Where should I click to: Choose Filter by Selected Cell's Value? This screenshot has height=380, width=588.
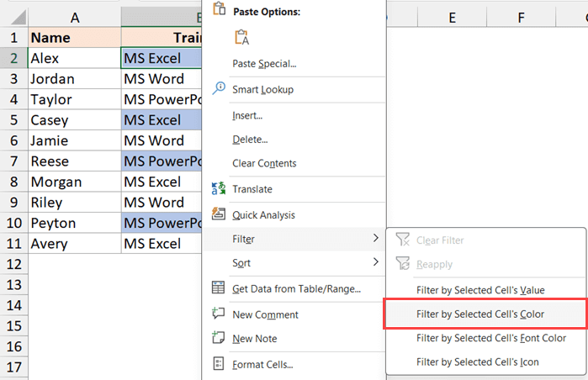[480, 290]
